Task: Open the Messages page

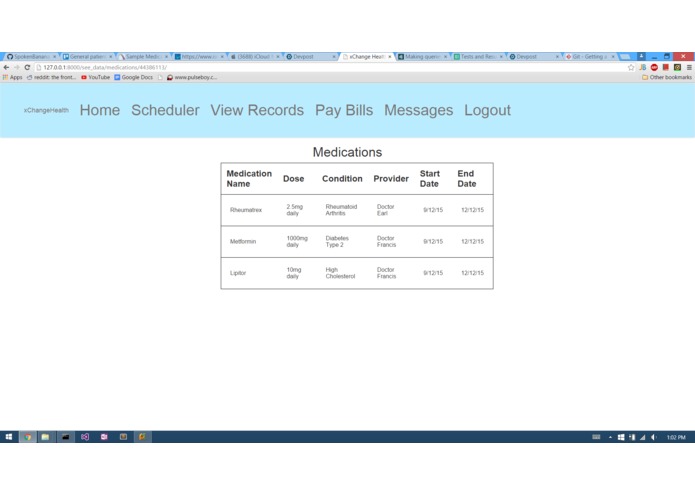Action: 418,110
